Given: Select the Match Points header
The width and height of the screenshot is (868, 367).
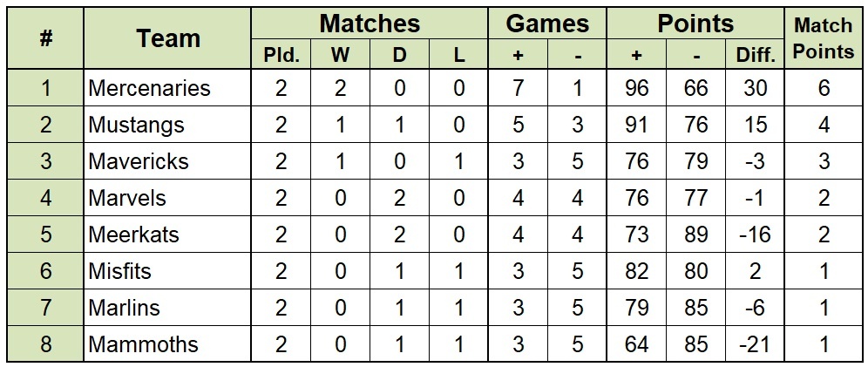Looking at the screenshot, I should coord(824,38).
